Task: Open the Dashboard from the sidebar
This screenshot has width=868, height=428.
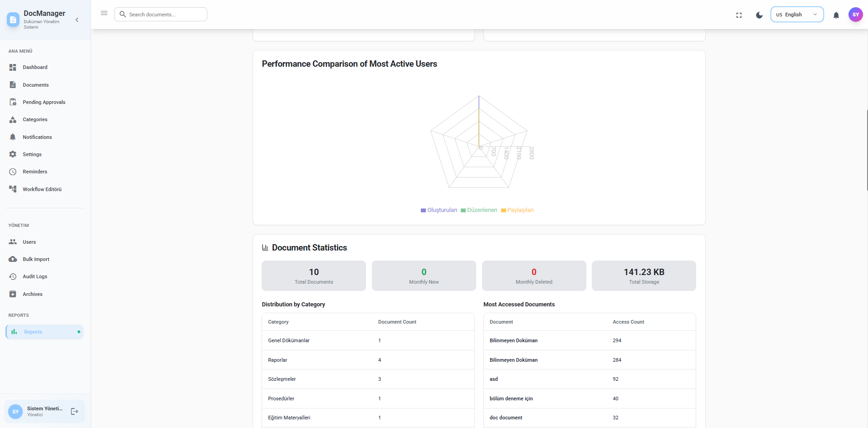Action: tap(35, 67)
